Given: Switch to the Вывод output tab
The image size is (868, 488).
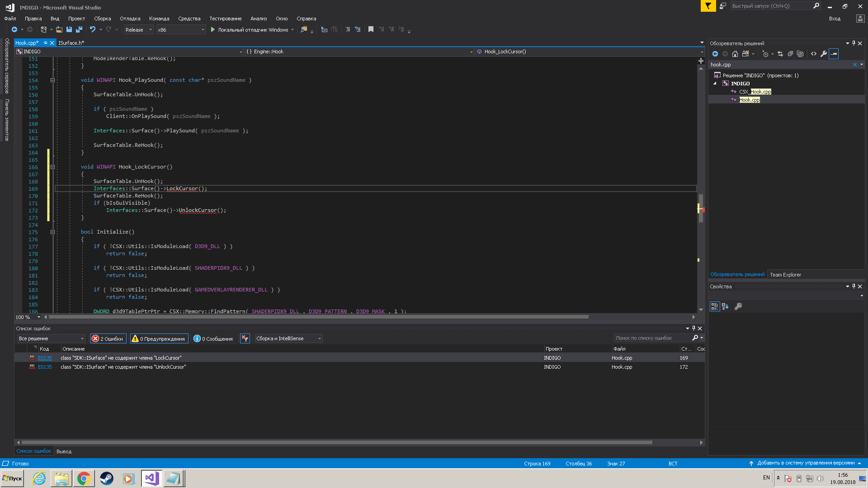Looking at the screenshot, I should pyautogui.click(x=64, y=451).
